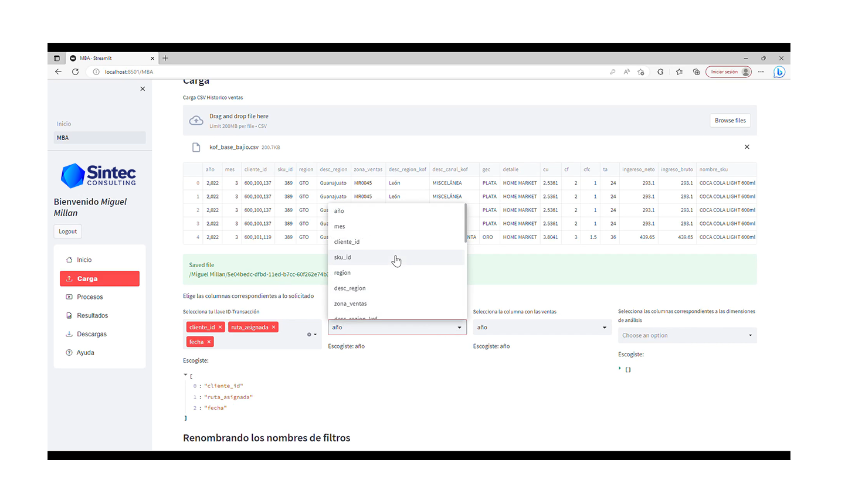Viewport: 848px width, 504px height.
Task: Click the browser extensions icon
Action: point(660,72)
